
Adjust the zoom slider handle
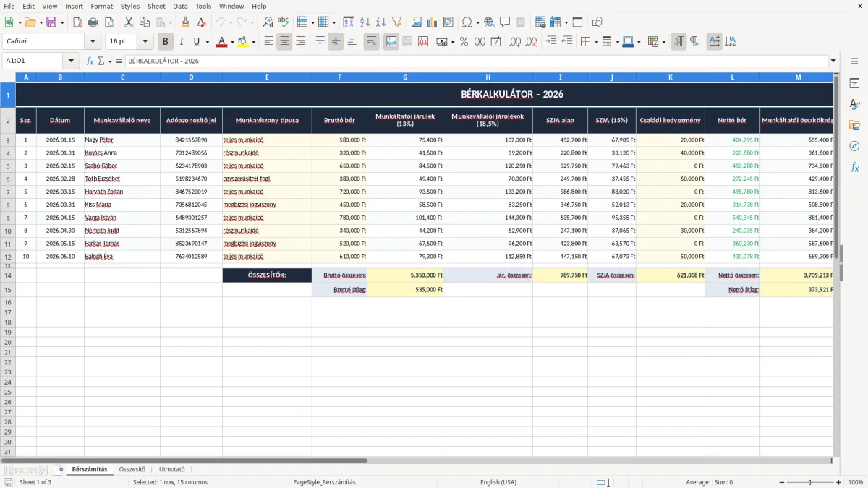tap(810, 482)
